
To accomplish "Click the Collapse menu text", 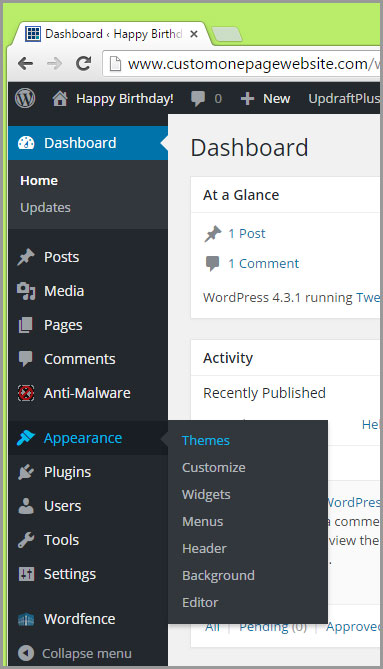I will coord(87,654).
